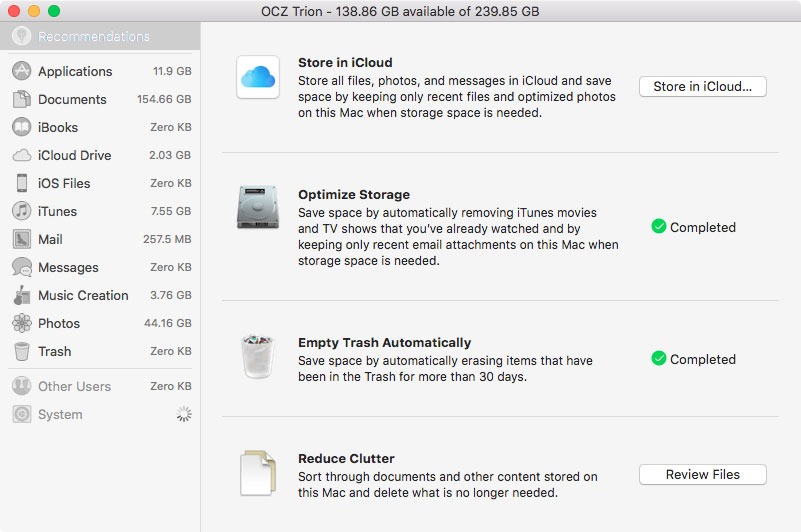Open the Store in iCloud… button
Image resolution: width=801 pixels, height=532 pixels.
pos(702,86)
